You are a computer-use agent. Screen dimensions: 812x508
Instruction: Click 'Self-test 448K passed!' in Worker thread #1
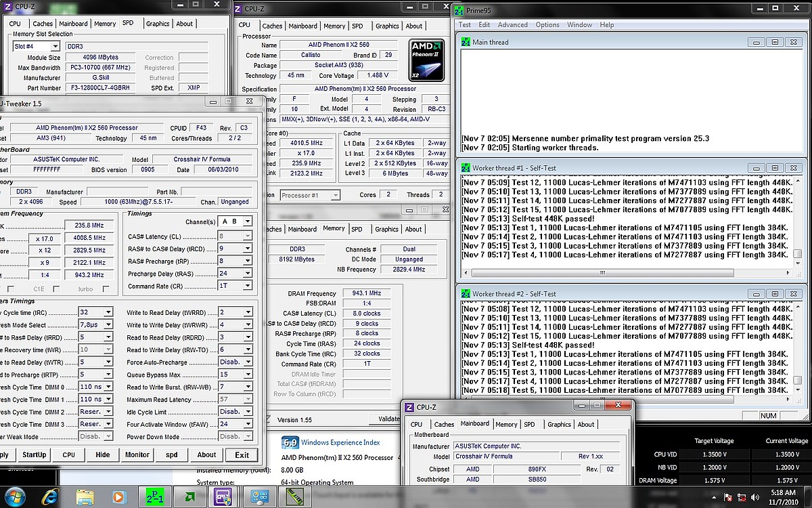pos(554,219)
